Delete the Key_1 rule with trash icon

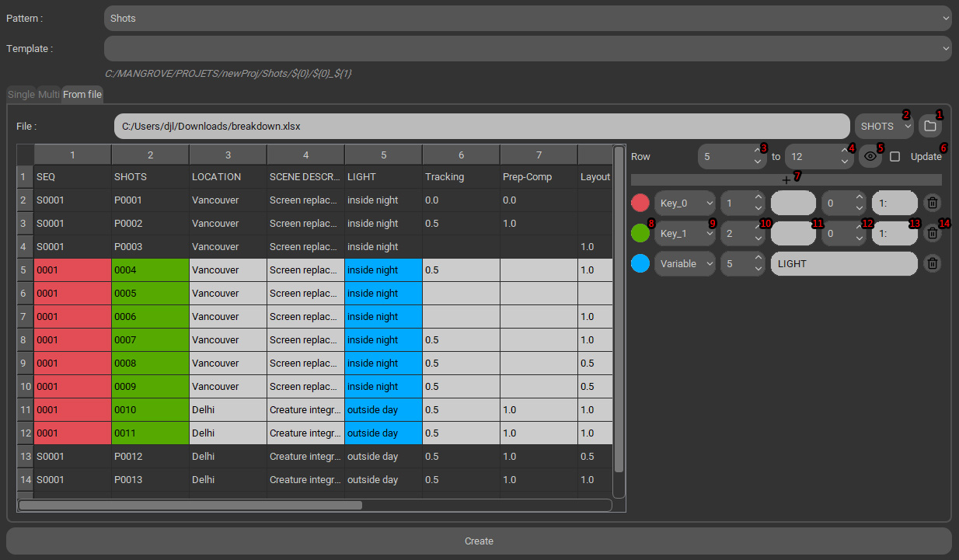933,233
